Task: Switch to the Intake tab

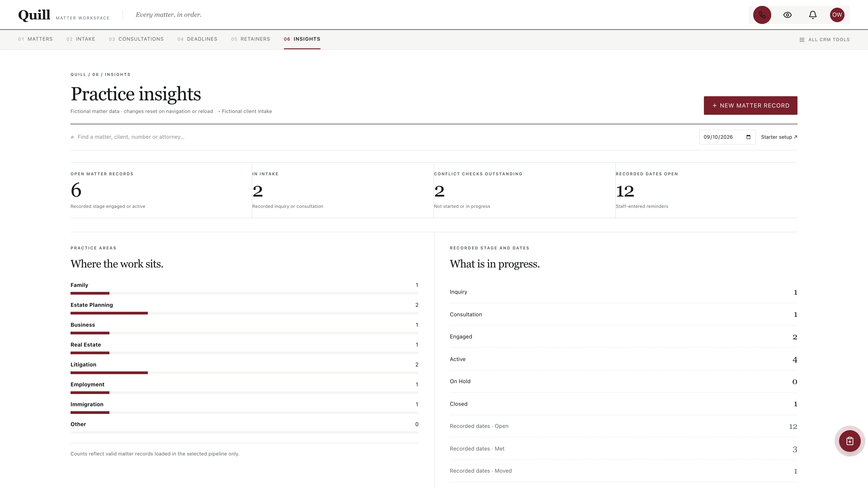Action: (x=81, y=39)
